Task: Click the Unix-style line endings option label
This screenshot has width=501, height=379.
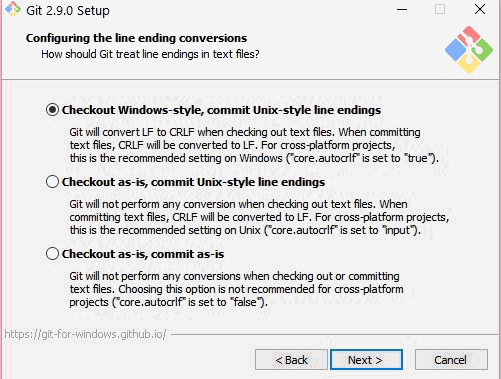Action: [x=193, y=182]
